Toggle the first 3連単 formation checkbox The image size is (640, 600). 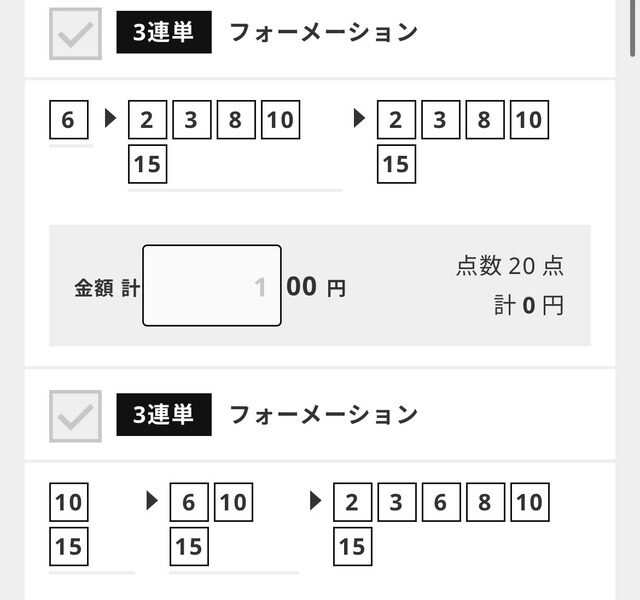[75, 33]
